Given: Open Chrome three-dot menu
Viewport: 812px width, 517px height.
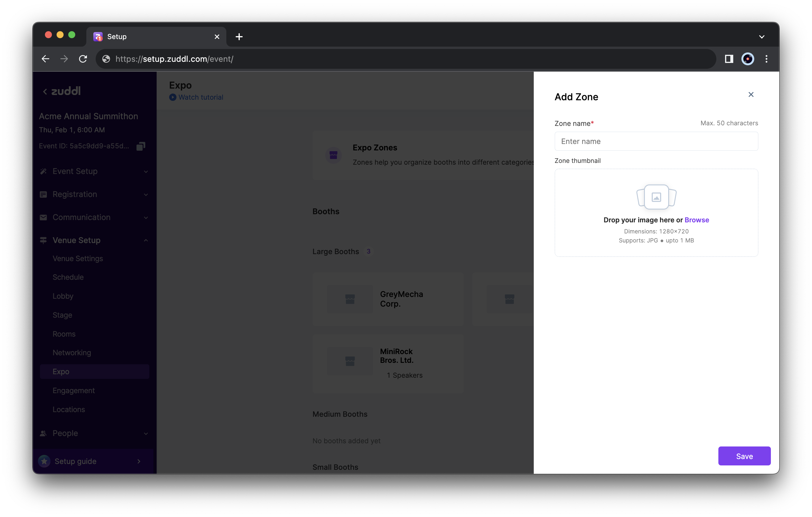Looking at the screenshot, I should coord(766,59).
